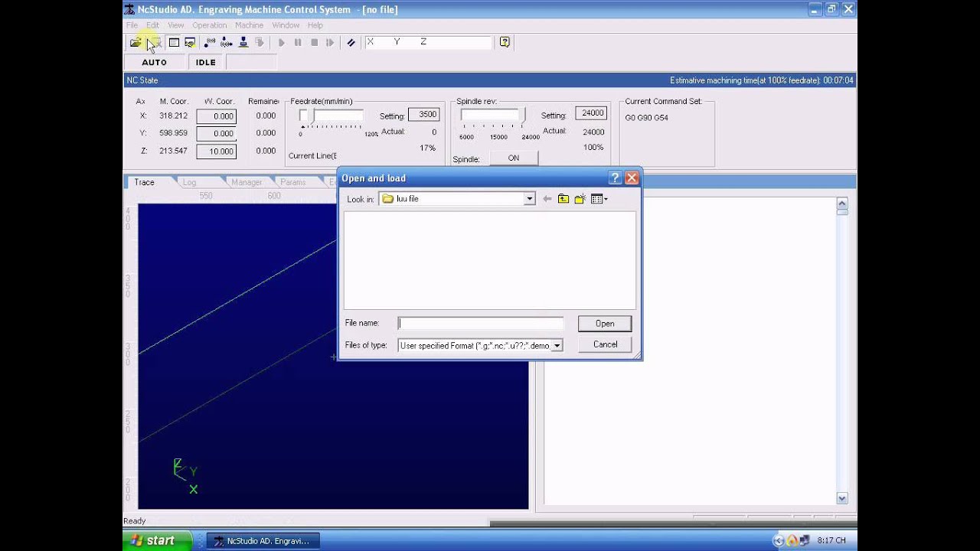Start machining with the Play icon
Image resolution: width=980 pixels, height=551 pixels.
[282, 43]
